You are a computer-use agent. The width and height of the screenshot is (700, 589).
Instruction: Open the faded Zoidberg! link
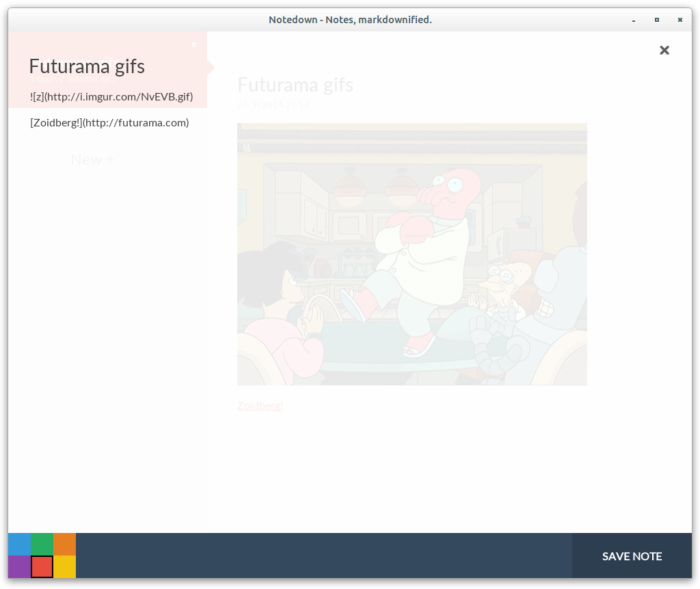tap(260, 406)
